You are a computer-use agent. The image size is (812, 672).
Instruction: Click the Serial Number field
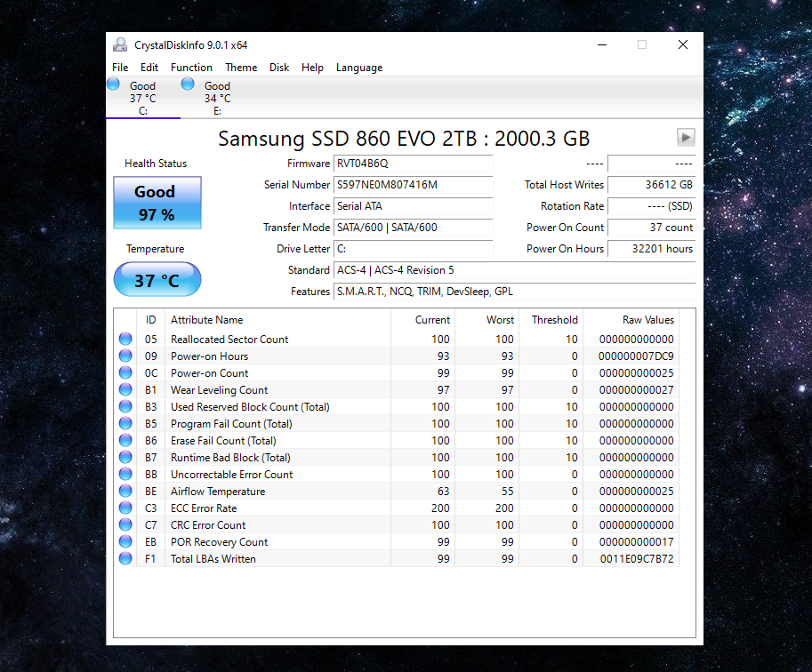[413, 185]
